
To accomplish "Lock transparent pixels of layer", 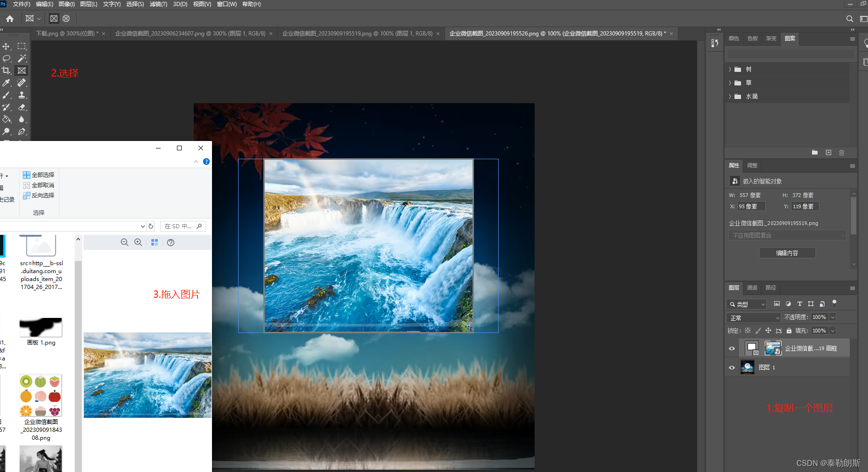I will (748, 331).
